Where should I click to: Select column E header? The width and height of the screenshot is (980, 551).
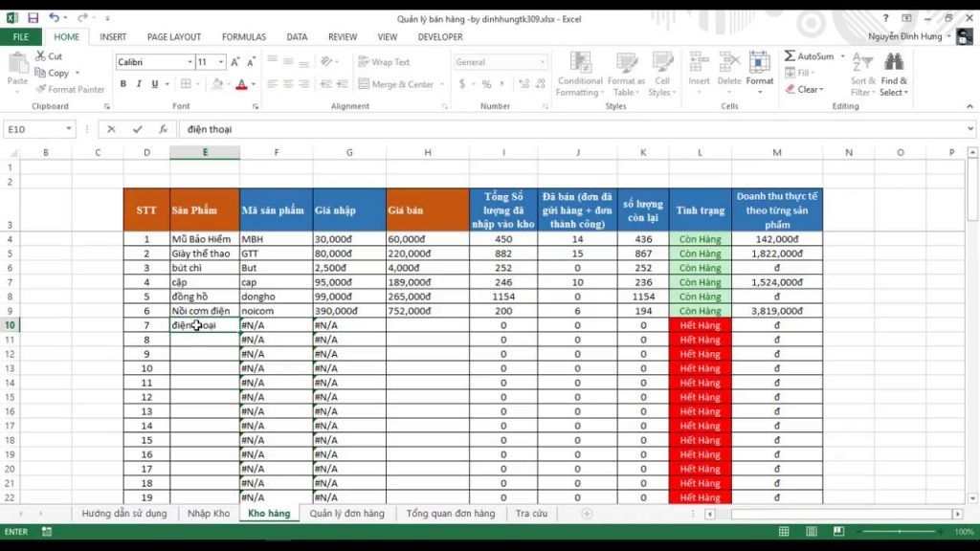205,152
